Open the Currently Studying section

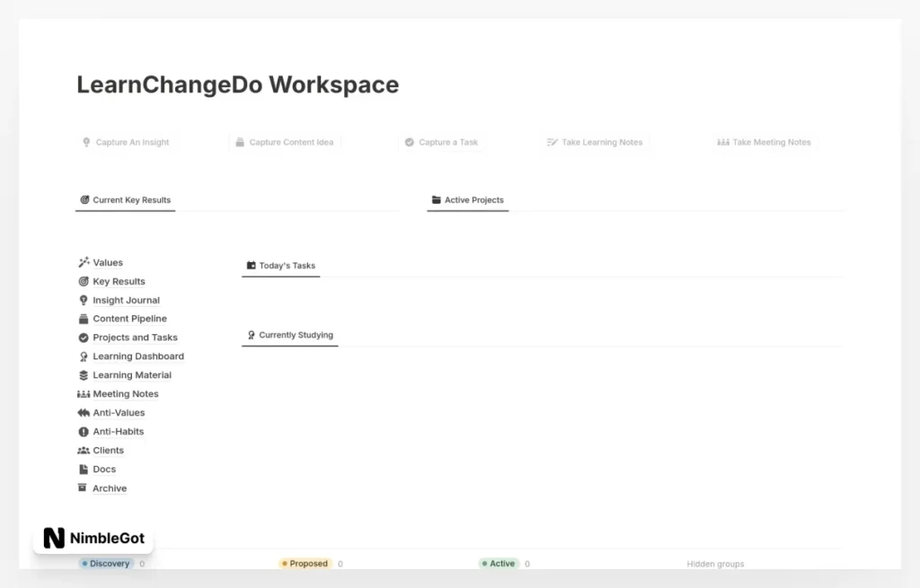(288, 335)
